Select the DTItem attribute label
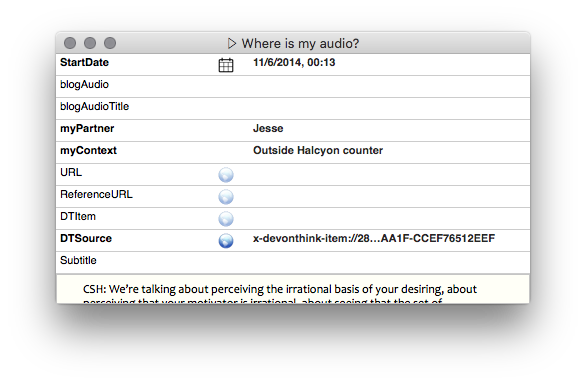586x384 pixels. point(78,216)
